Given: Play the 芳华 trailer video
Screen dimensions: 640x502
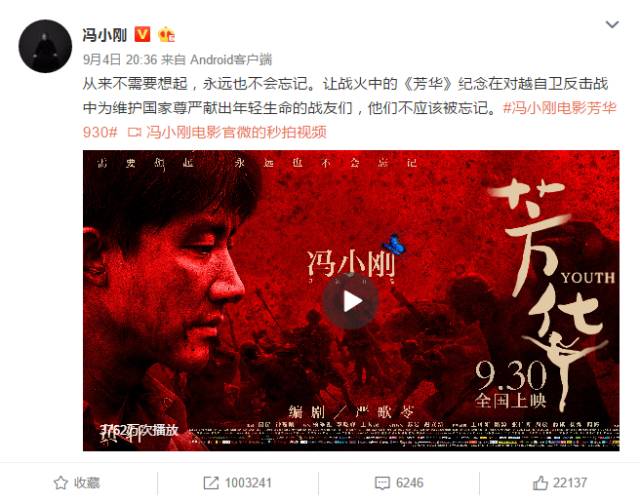Looking at the screenshot, I should pyautogui.click(x=350, y=301).
